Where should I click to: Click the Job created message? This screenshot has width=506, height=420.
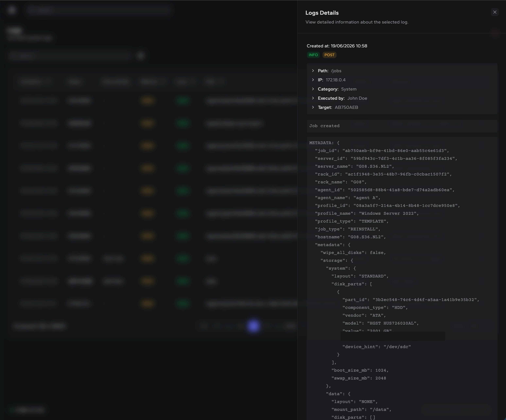[324, 126]
